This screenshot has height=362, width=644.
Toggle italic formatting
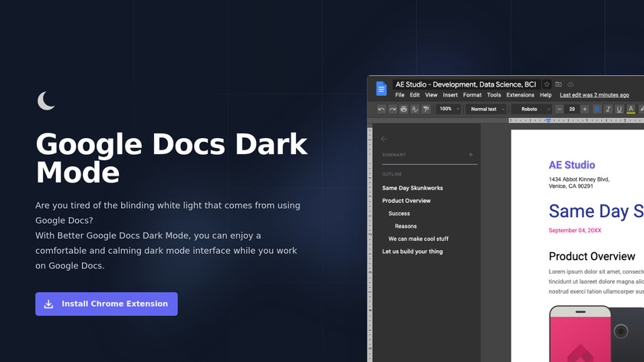(608, 110)
